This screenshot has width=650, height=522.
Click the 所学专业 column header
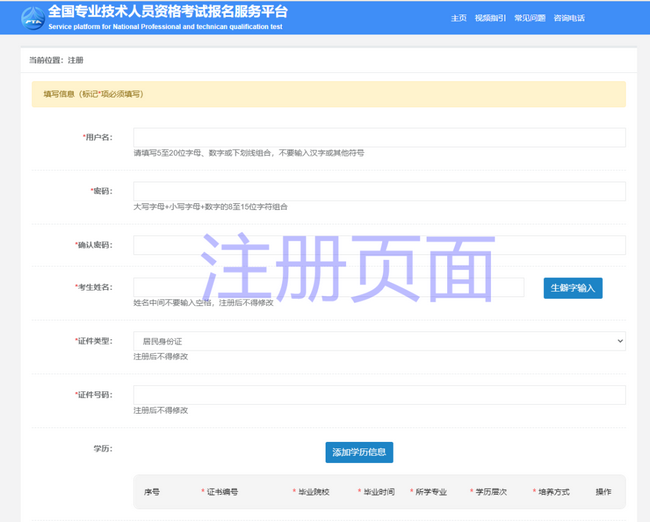[x=430, y=492]
